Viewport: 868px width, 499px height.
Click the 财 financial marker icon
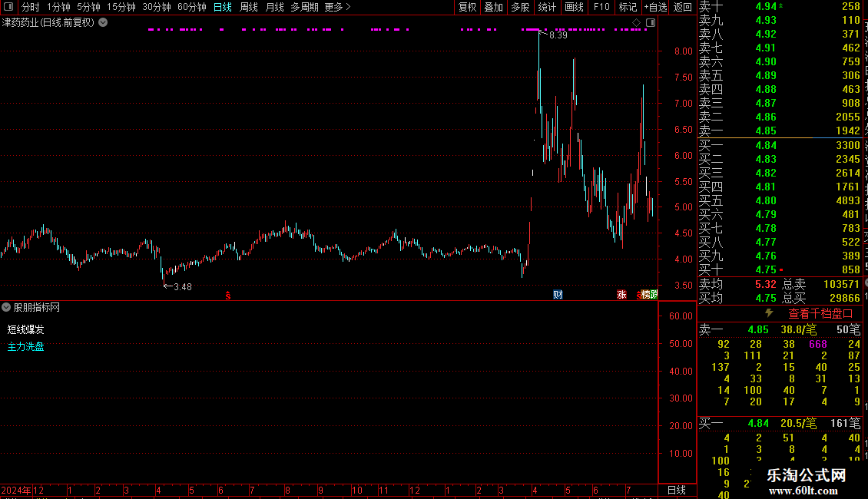[558, 294]
